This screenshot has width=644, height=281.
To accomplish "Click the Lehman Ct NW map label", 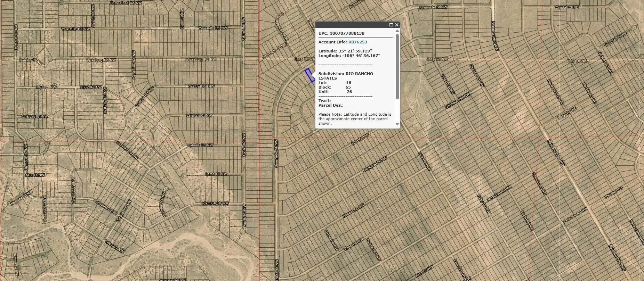I will tap(199, 115).
